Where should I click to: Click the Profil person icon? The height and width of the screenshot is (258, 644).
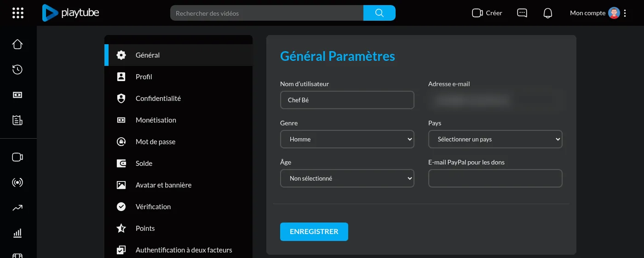coord(121,76)
